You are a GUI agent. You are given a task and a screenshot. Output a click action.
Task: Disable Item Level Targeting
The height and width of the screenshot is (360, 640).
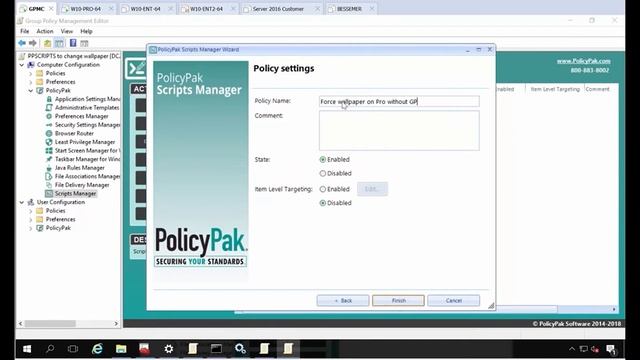[x=323, y=203]
